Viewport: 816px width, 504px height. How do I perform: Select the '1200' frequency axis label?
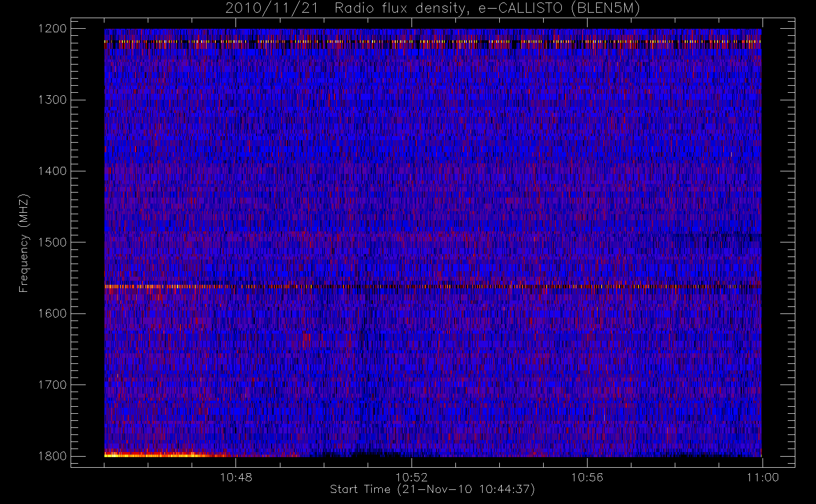(52, 29)
